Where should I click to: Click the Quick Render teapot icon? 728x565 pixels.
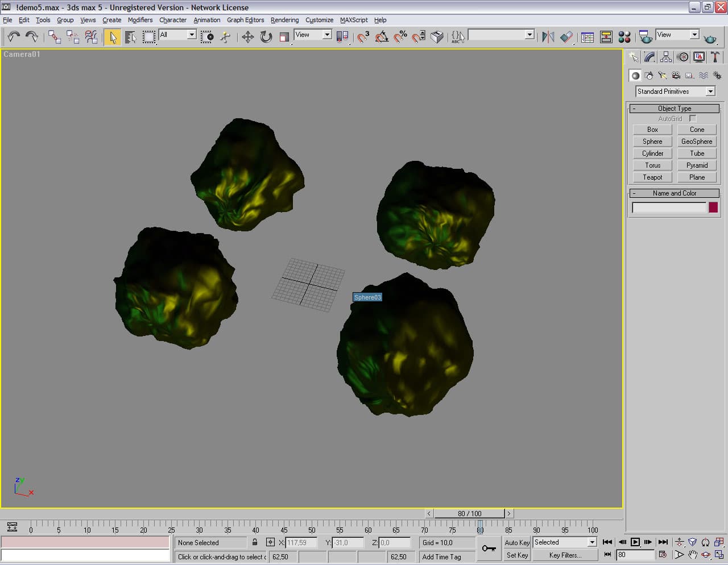[x=710, y=38]
